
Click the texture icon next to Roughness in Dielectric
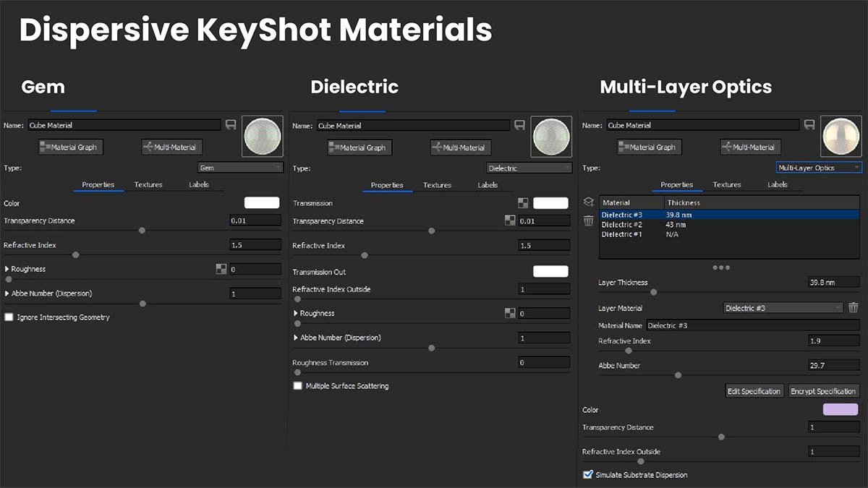click(510, 313)
